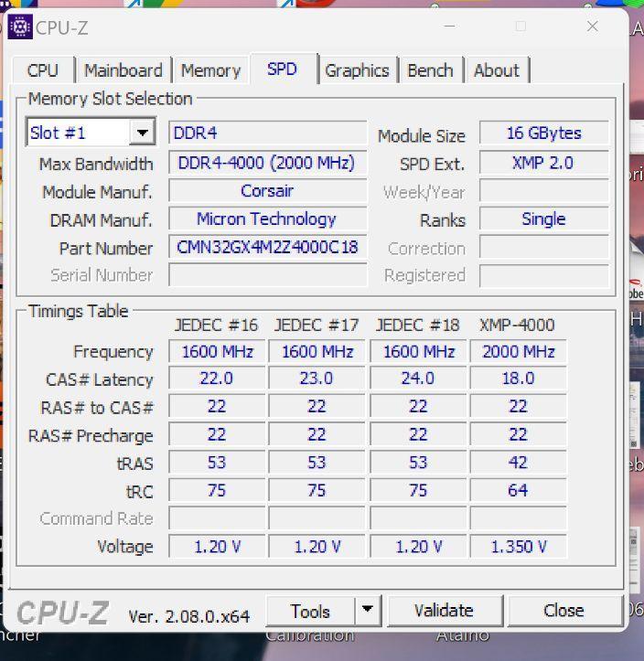
Task: Click CAS# Latency 24.0 cell
Action: [x=418, y=378]
